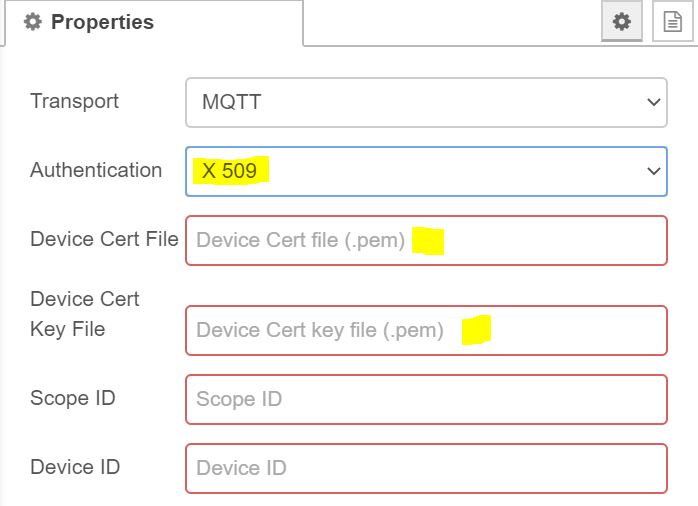
Task: Click the Device ID label text
Action: click(x=75, y=467)
